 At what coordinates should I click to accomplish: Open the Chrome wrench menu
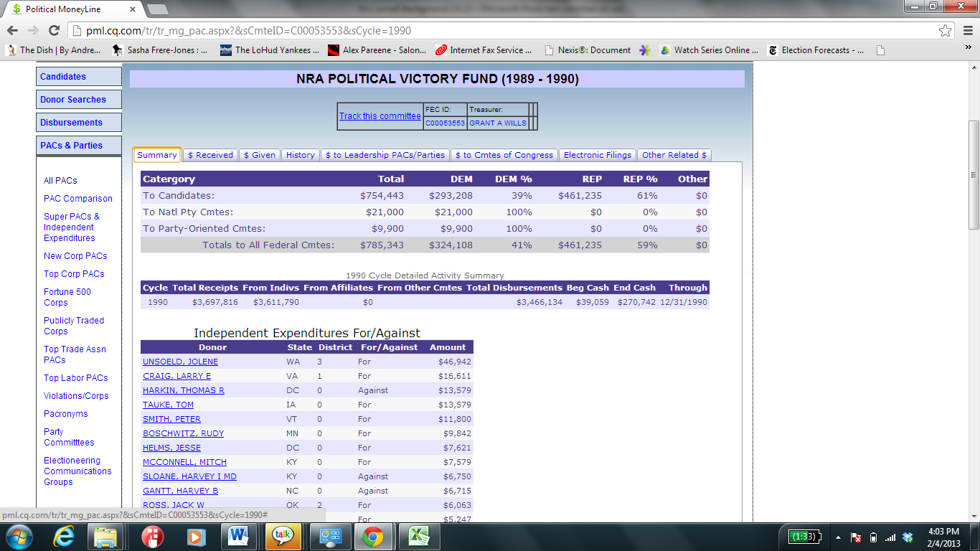(x=966, y=31)
